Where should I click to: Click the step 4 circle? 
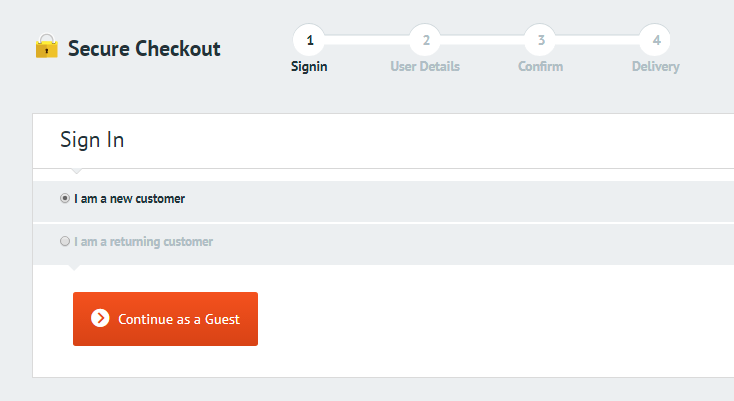(656, 41)
